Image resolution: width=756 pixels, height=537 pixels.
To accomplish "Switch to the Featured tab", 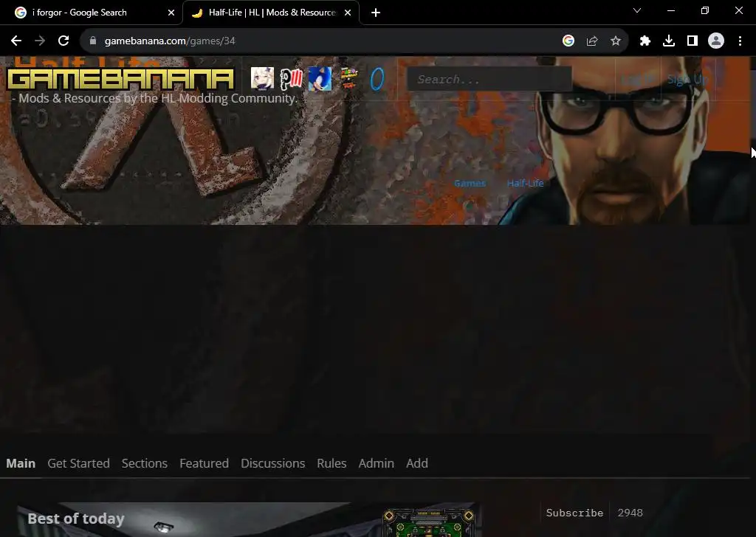I will click(x=204, y=463).
